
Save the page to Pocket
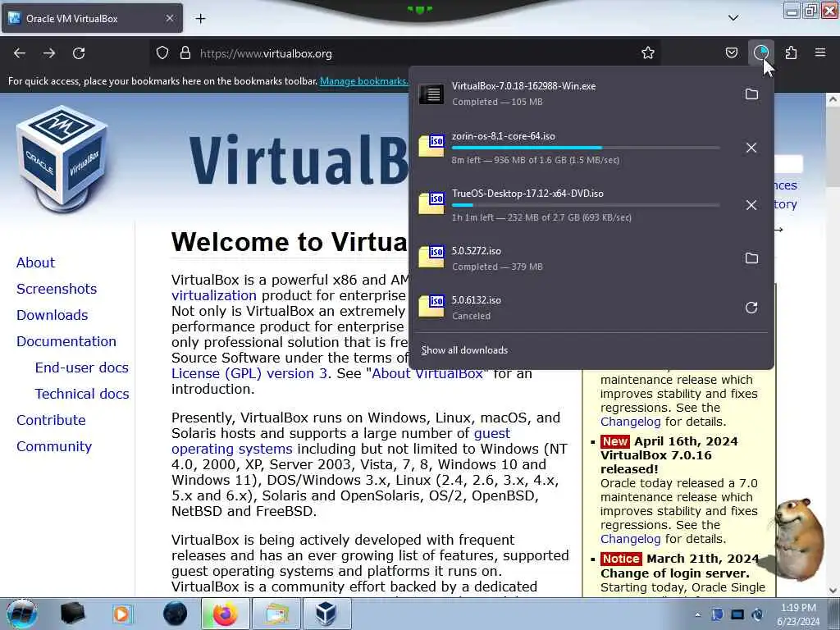[731, 53]
